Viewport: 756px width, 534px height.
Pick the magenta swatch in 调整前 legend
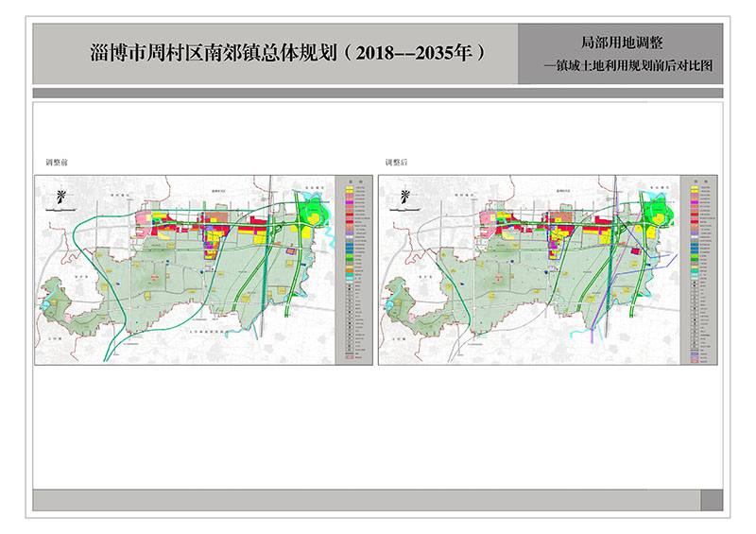(349, 202)
